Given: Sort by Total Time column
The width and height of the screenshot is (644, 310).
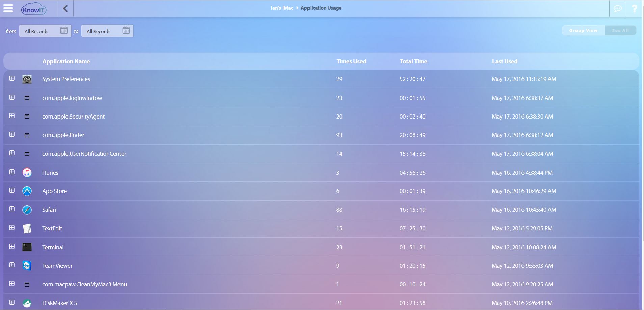Looking at the screenshot, I should coord(413,61).
